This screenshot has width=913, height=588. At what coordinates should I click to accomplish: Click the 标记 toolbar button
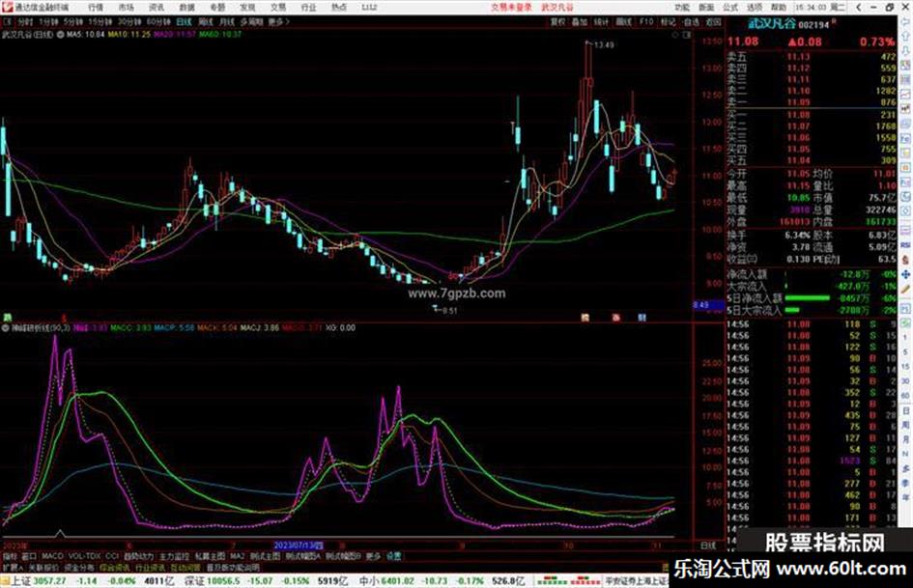[668, 21]
